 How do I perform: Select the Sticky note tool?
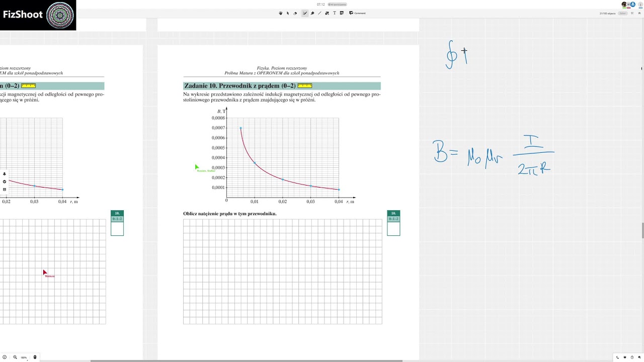pos(342,13)
